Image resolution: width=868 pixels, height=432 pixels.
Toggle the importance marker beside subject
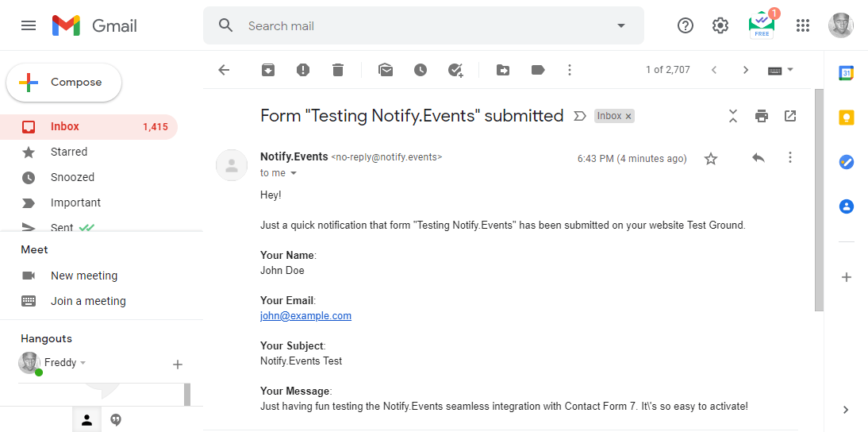(x=579, y=116)
